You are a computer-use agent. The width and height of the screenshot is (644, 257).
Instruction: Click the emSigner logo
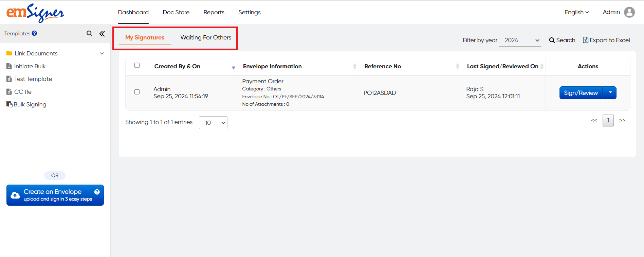(x=35, y=13)
